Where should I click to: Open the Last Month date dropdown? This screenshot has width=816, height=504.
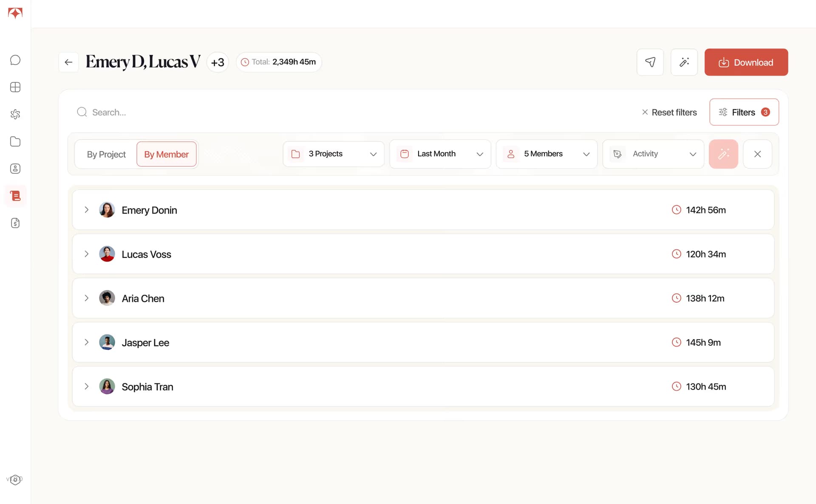coord(440,154)
